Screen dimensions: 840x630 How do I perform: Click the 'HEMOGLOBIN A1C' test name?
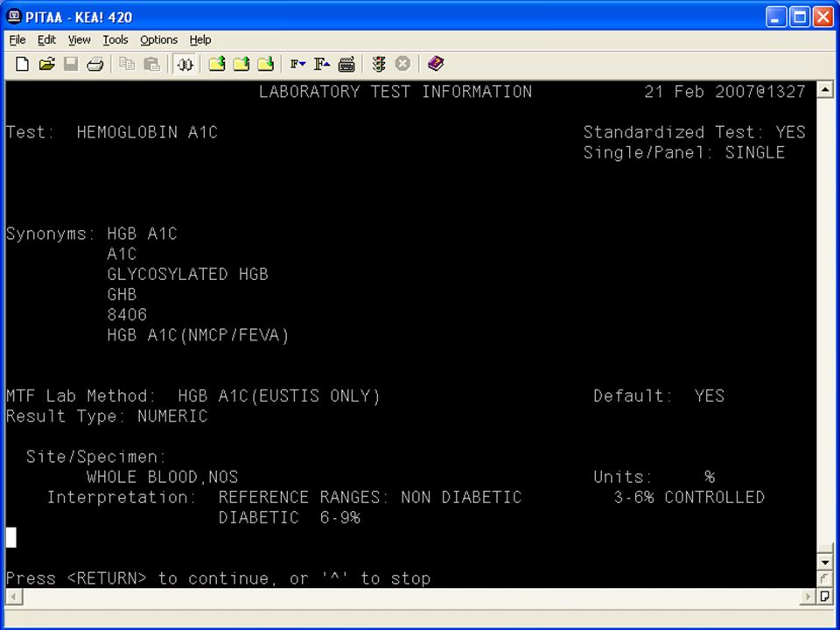pyautogui.click(x=147, y=132)
